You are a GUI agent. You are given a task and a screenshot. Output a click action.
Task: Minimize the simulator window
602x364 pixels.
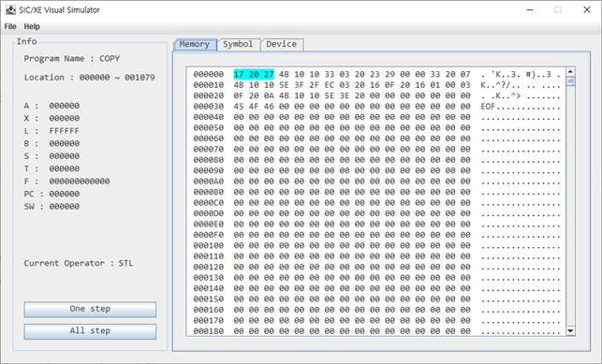(530, 10)
